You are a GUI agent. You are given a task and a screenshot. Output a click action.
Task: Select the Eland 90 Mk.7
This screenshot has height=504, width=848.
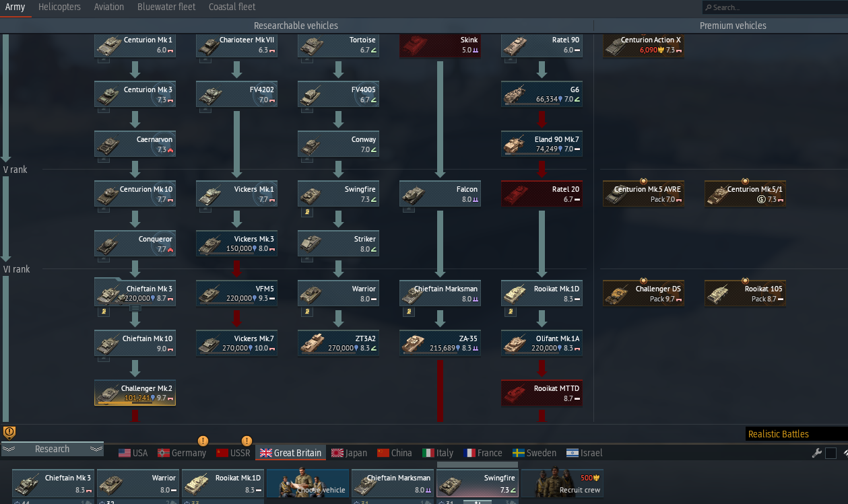pos(542,144)
